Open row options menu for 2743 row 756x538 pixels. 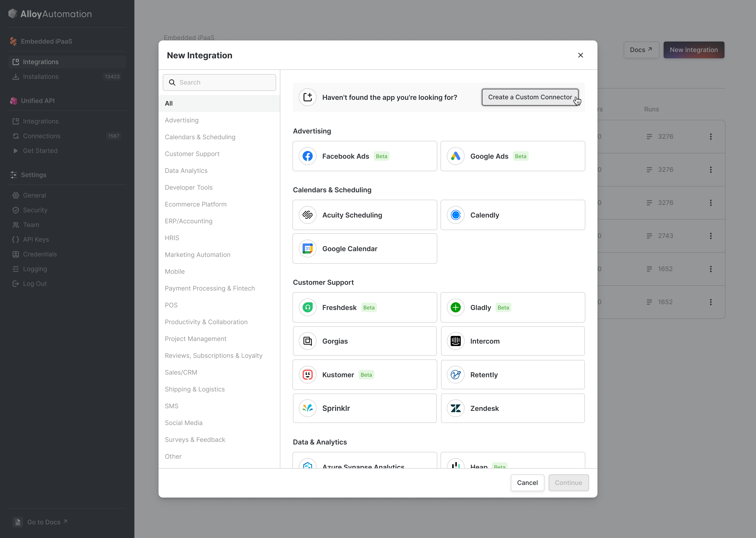tap(711, 236)
